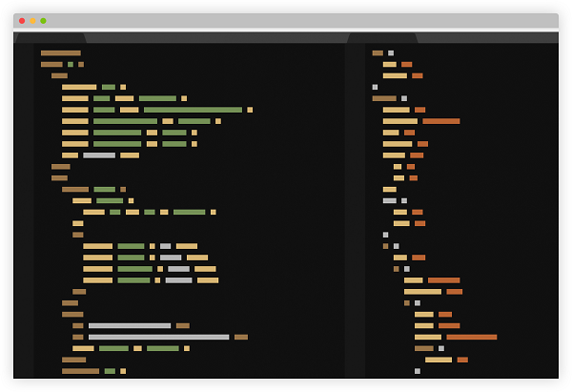Viewport: 572px width, 392px height.
Task: Click the small green token on second left line
Action: tap(71, 65)
